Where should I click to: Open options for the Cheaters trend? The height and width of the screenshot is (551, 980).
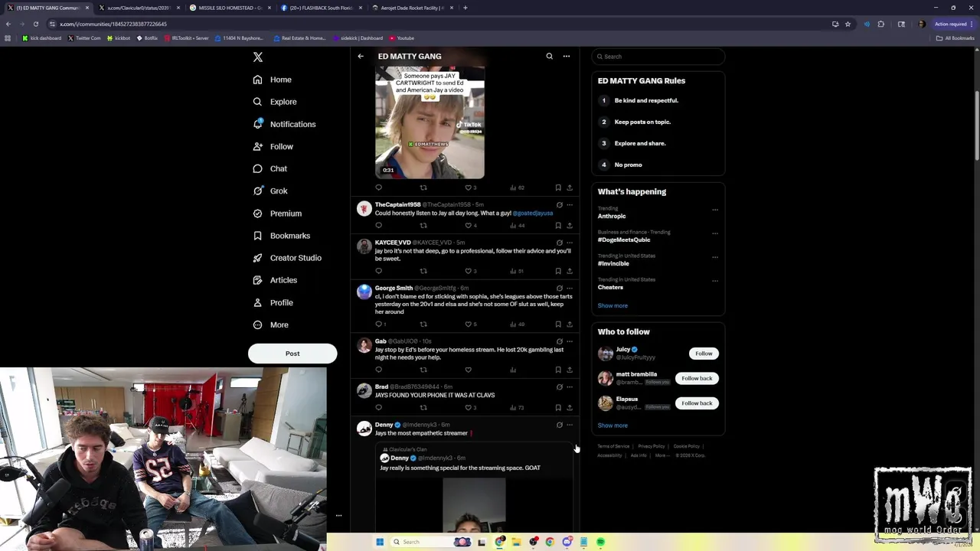click(715, 281)
